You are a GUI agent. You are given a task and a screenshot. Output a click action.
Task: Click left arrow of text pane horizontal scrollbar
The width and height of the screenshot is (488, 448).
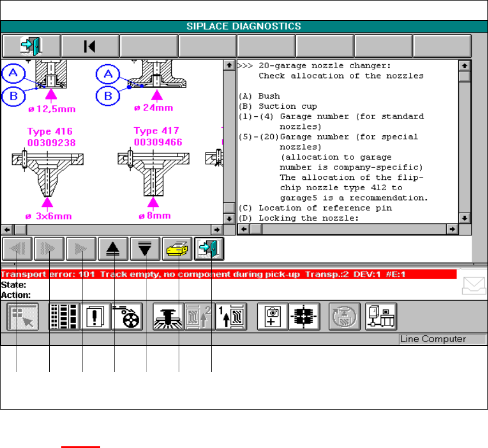(243, 229)
